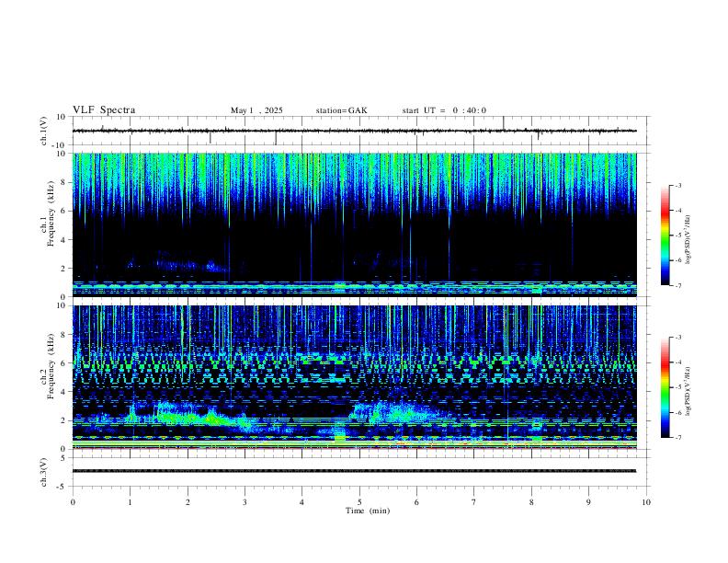Click the "-7" label on ch.1 color scale

click(x=678, y=286)
